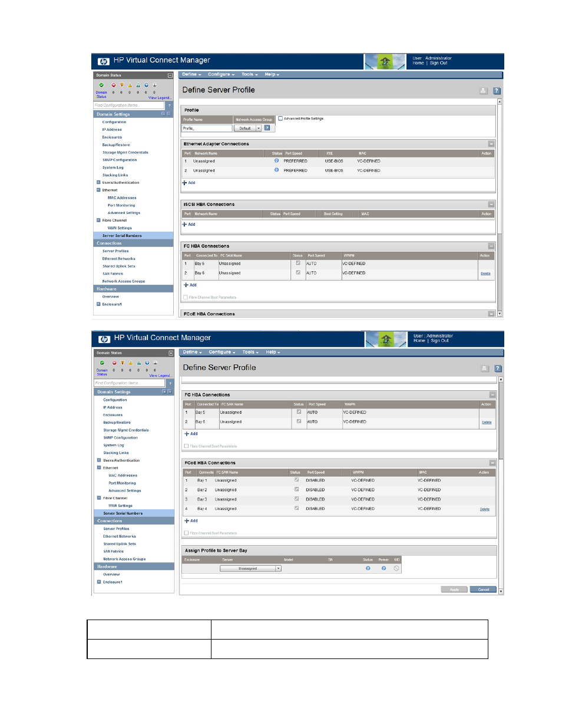
Task: Click help icon beside upper Find Configuration field
Action: 169,106
